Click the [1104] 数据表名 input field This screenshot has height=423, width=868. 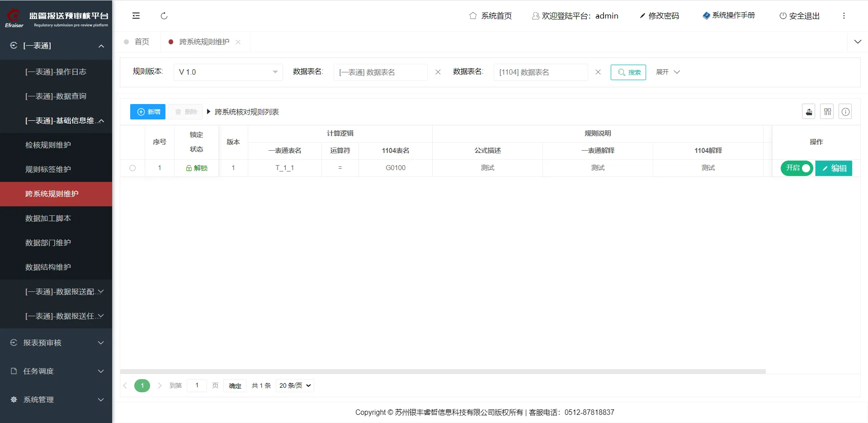(x=540, y=72)
